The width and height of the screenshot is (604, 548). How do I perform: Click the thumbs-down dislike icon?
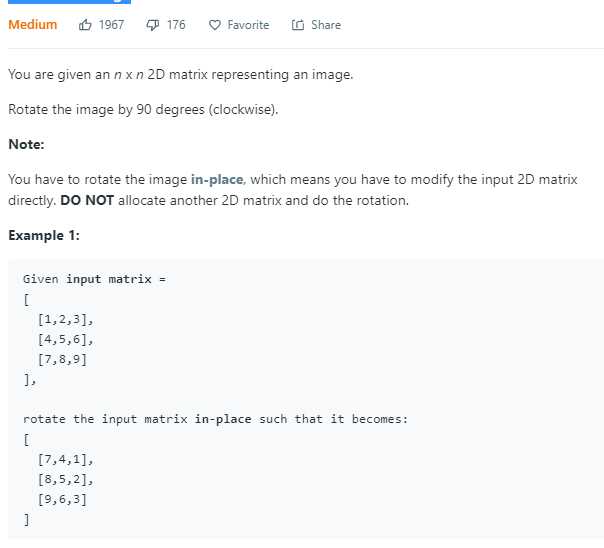click(153, 25)
